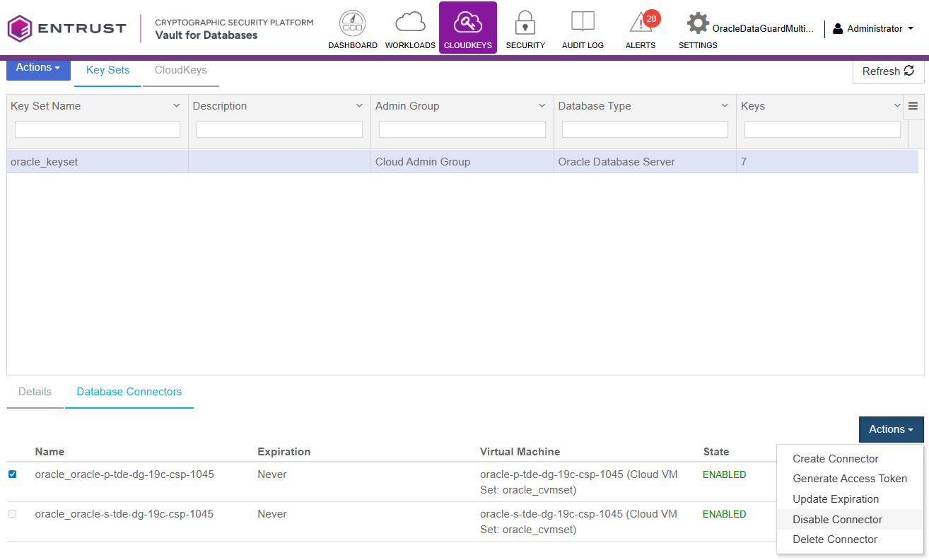Screen dimensions: 929x560
Task: Select the oracle_keyset row name
Action: tap(45, 162)
